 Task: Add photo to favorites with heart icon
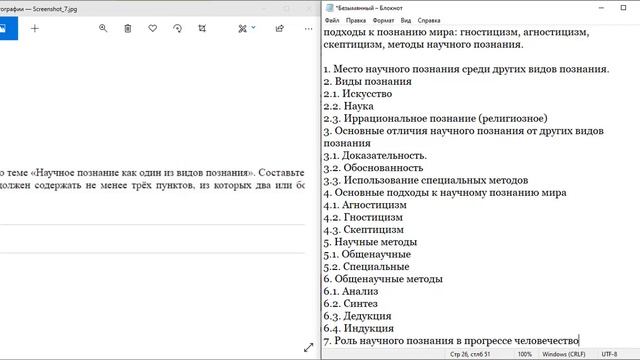point(153,28)
